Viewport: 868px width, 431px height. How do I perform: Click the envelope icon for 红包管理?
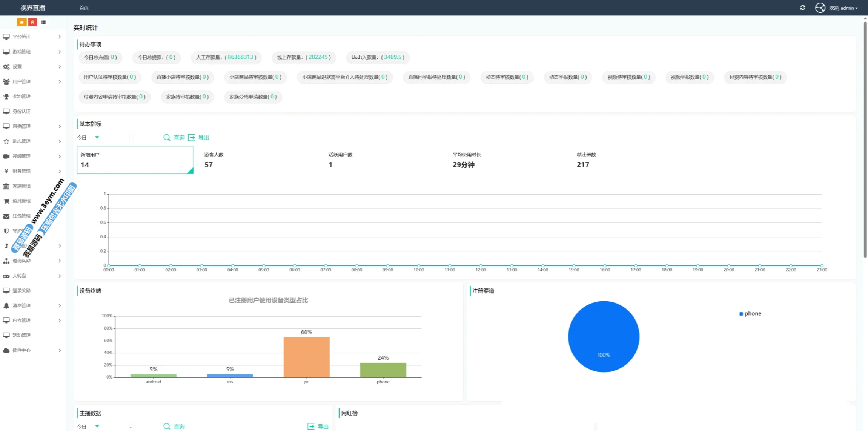[6, 216]
